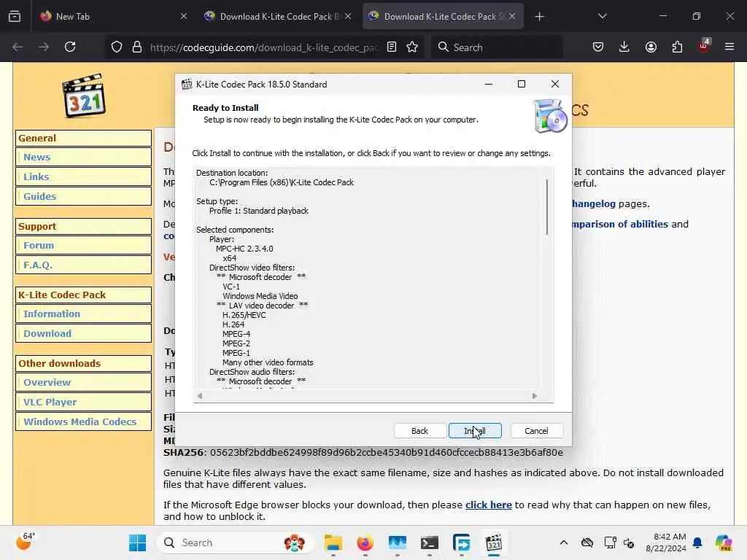
Task: Open Copilot icon in taskbar
Action: click(x=724, y=542)
